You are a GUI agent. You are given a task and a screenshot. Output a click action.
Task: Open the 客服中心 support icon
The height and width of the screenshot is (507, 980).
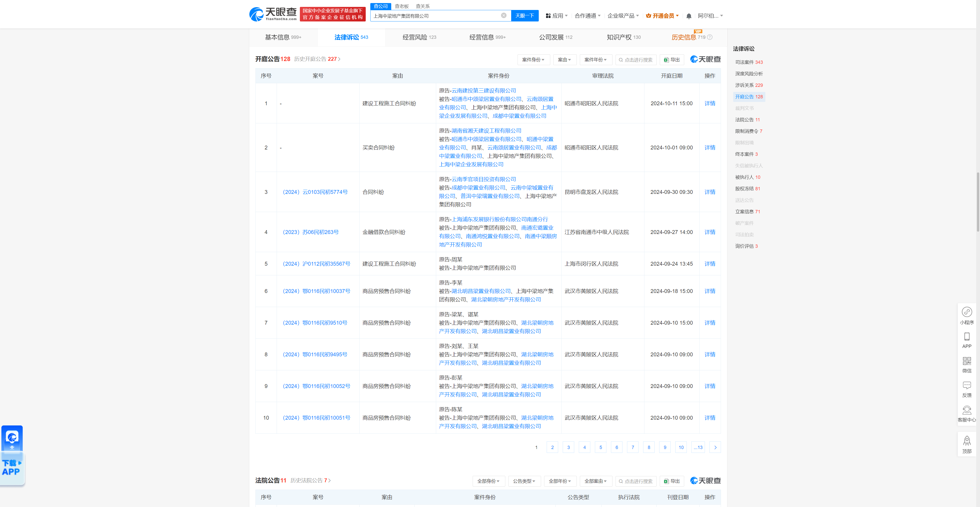coord(967,414)
